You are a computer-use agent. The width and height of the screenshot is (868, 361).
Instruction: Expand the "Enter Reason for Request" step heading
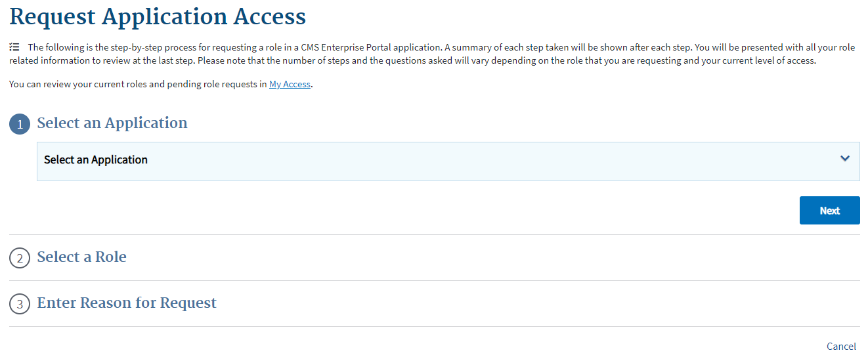[127, 303]
